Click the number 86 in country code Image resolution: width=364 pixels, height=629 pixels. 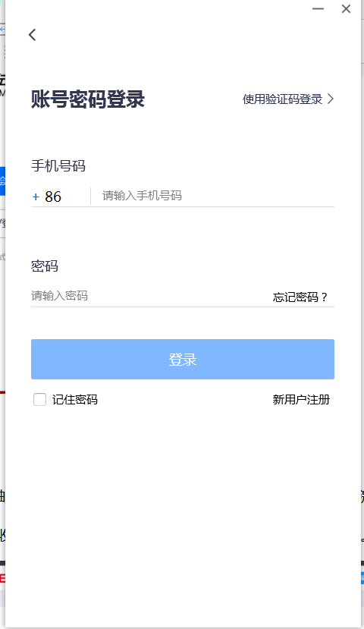pos(53,197)
